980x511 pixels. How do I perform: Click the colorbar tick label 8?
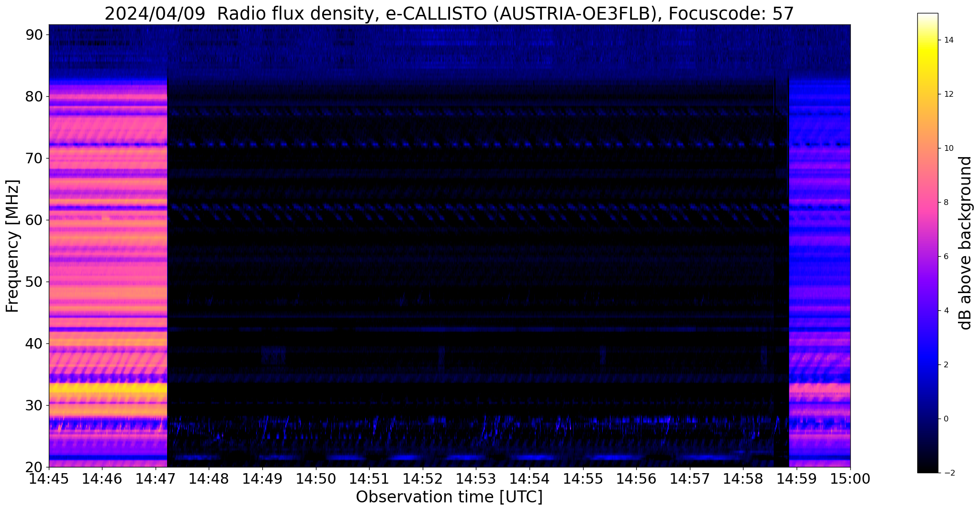tap(946, 203)
